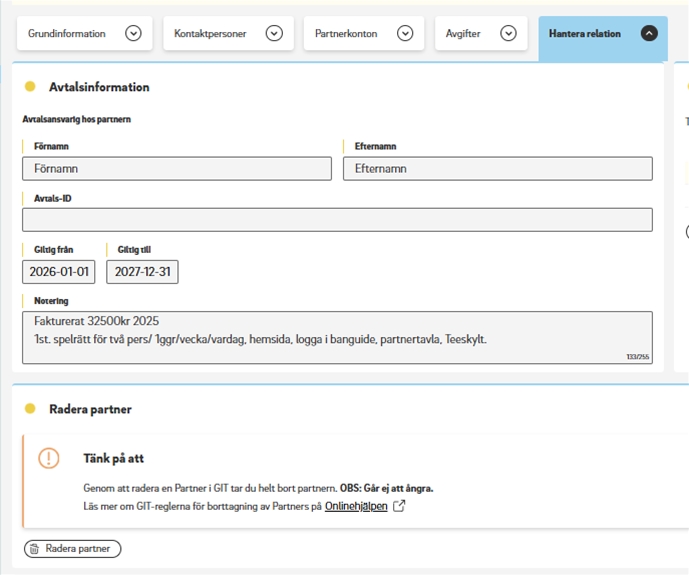
Task: Click the Förnamn input field
Action: tap(177, 169)
